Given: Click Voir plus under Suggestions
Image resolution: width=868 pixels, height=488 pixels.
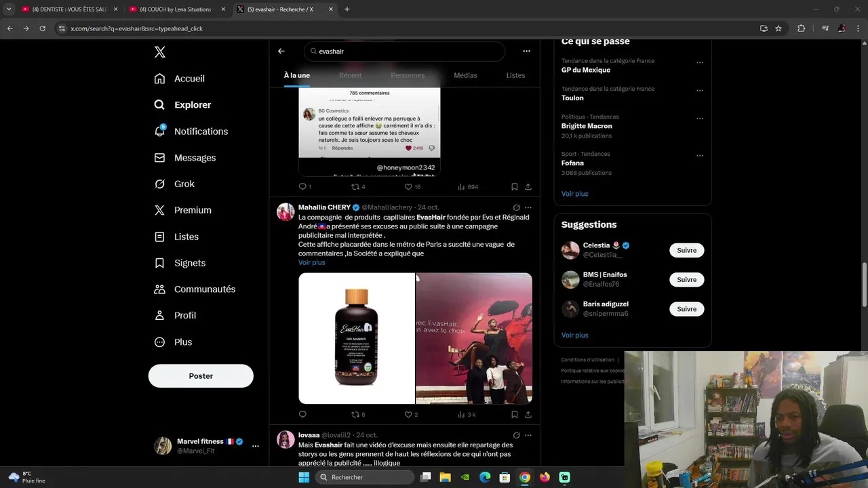Looking at the screenshot, I should 574,335.
